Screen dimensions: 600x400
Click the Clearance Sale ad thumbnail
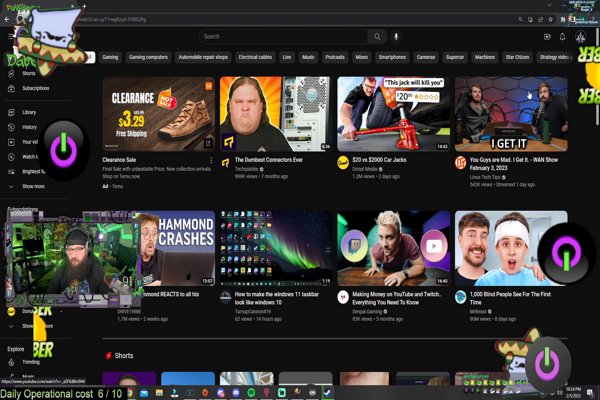click(x=158, y=114)
